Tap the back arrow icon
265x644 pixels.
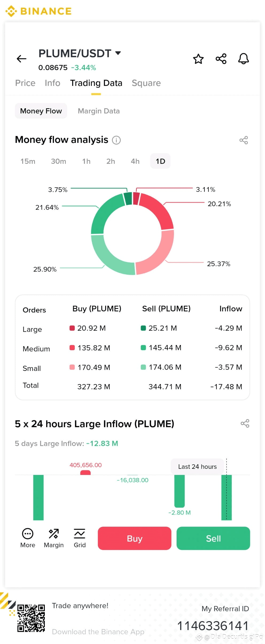pyautogui.click(x=21, y=59)
